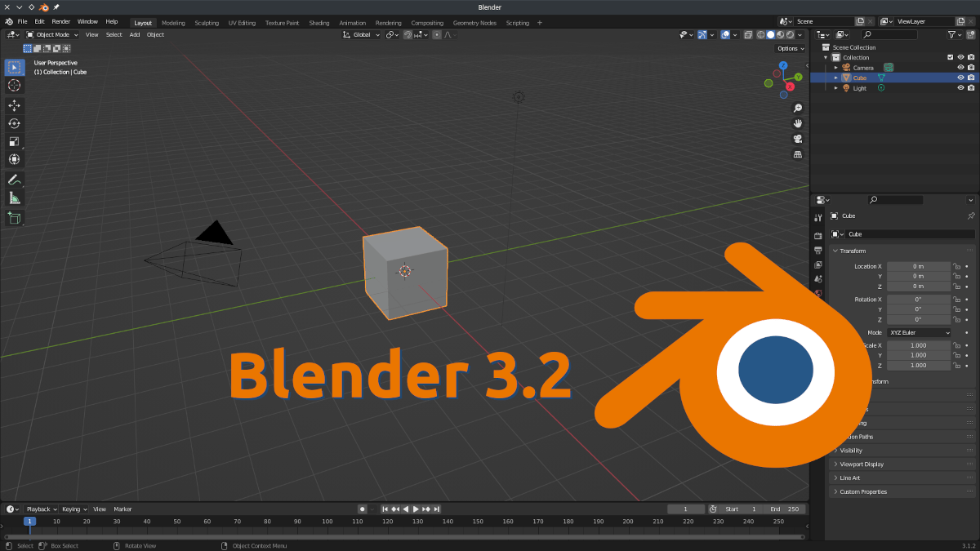Open the Render menu
Screen dimensions: 980x551
point(60,21)
